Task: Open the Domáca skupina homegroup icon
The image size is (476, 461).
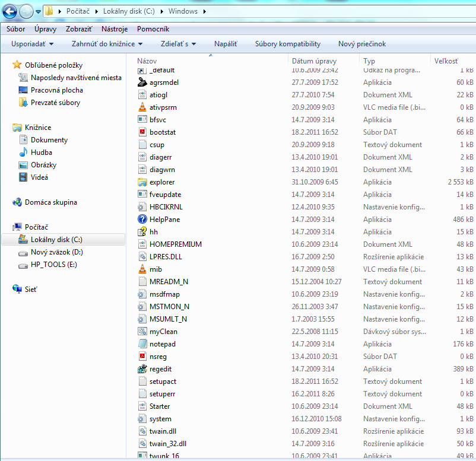Action: tap(18, 202)
